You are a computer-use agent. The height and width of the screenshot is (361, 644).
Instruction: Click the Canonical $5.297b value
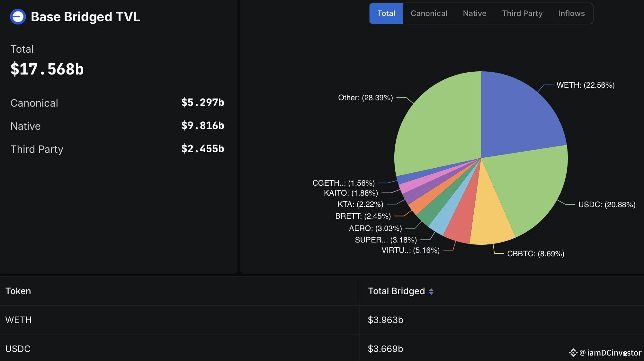click(202, 102)
